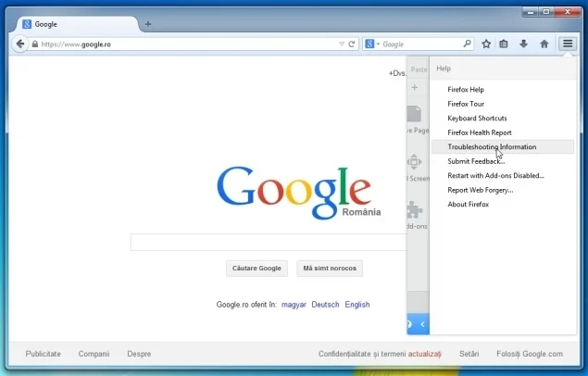Viewport: 588px width, 376px height.
Task: Switch Google language to English
Action: tap(357, 305)
